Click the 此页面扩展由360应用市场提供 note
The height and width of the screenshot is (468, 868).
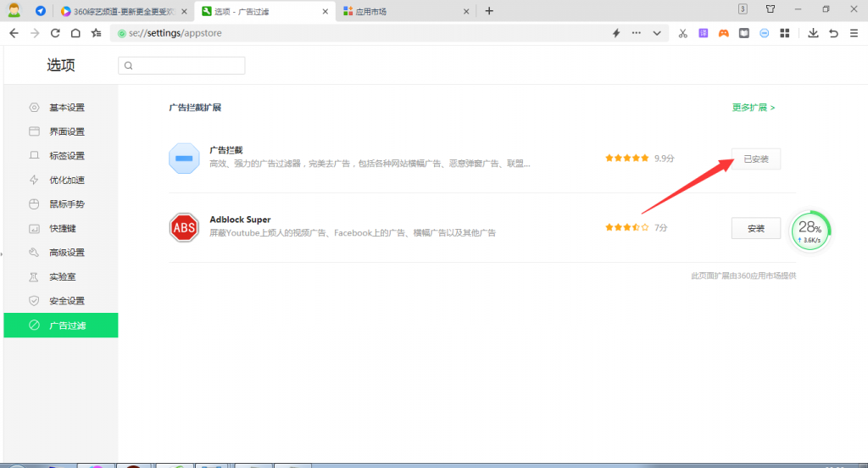743,276
